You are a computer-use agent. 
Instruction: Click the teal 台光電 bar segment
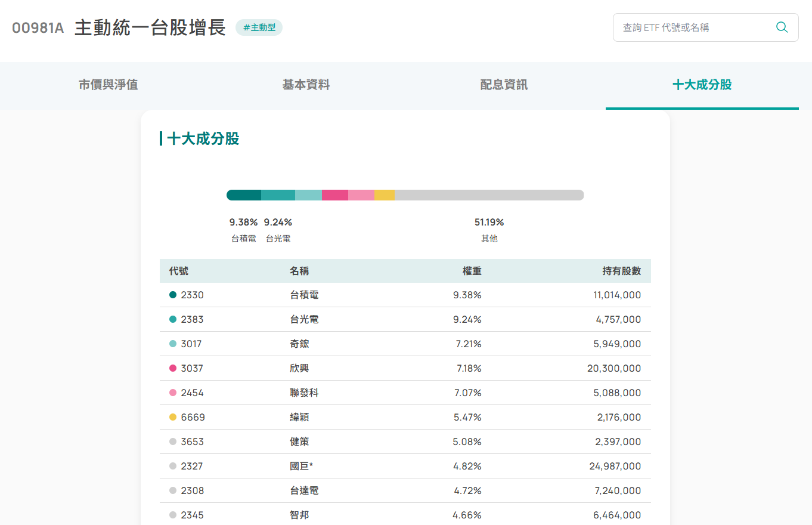278,195
